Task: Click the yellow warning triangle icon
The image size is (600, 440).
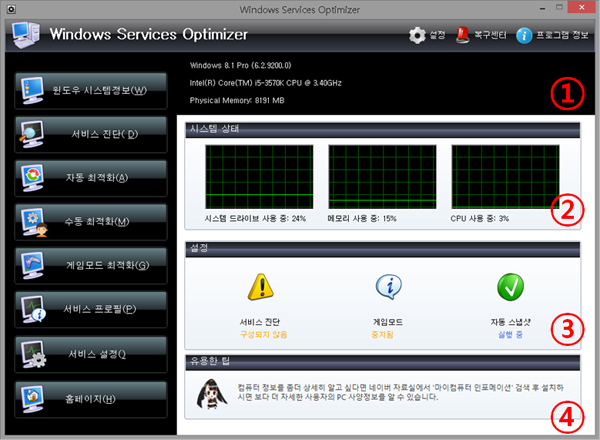Action: point(261,287)
